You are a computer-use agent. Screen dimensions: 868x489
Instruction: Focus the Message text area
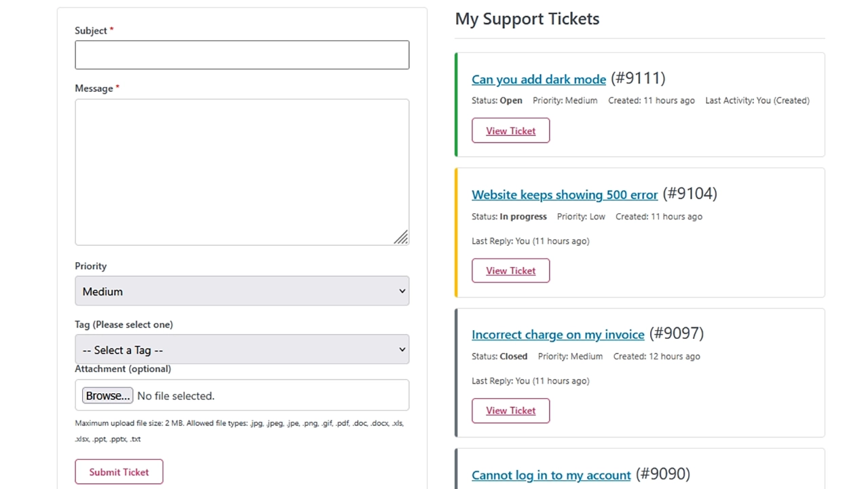coord(242,171)
